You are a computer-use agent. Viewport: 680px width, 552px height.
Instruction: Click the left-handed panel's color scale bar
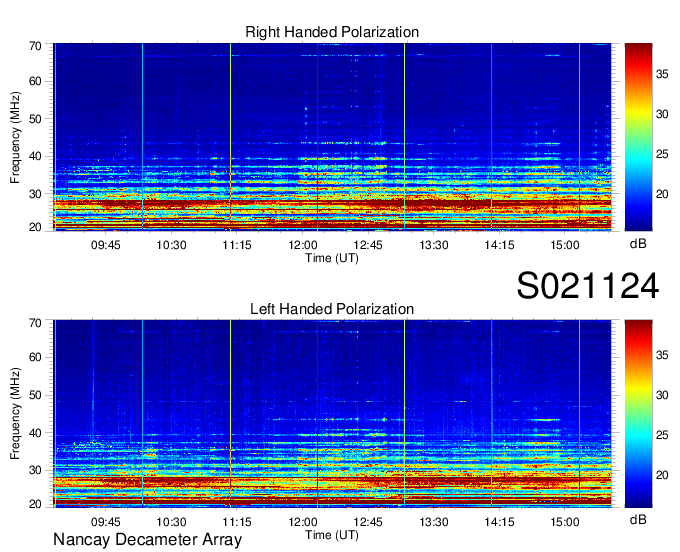638,414
